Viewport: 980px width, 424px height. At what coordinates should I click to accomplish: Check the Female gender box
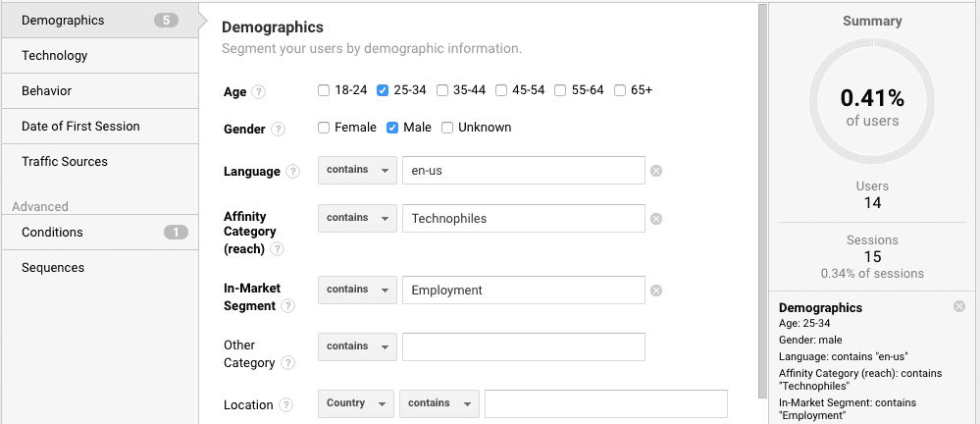tap(323, 128)
